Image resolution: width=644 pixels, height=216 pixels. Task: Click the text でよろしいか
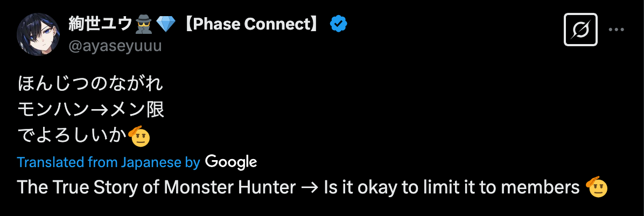(72, 136)
